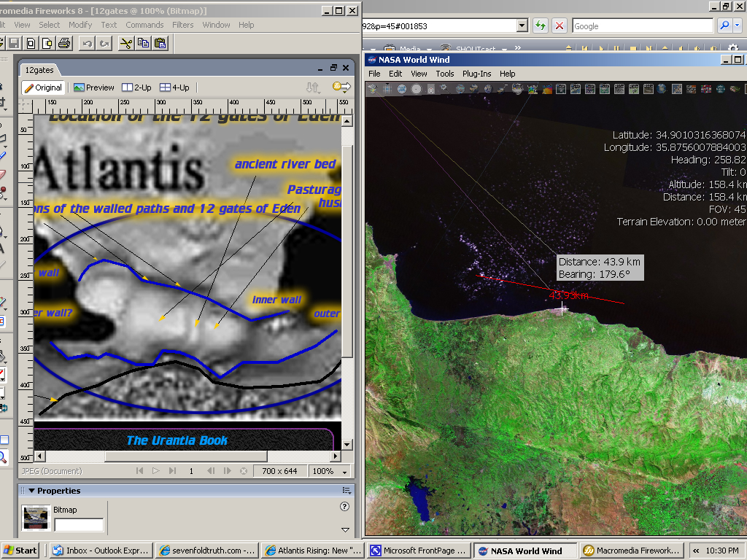Click the canvas vertical scrollbar down arrow

click(x=347, y=444)
